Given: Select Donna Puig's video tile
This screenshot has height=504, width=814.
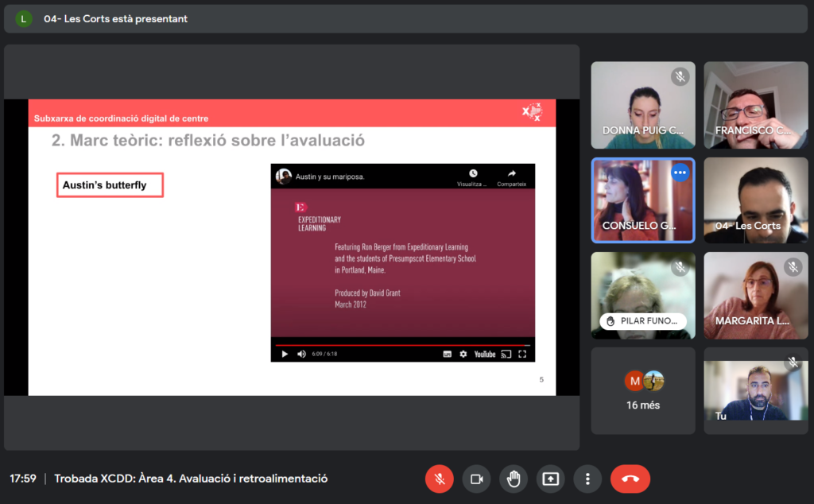Looking at the screenshot, I should click(642, 105).
